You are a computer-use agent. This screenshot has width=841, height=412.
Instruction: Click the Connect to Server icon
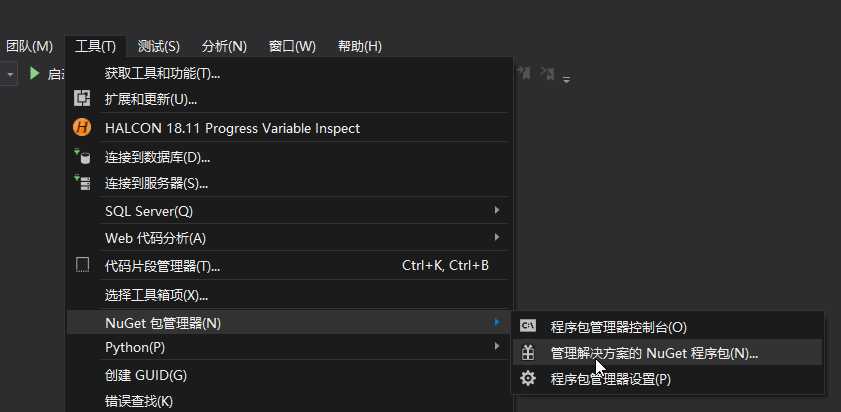pyautogui.click(x=82, y=182)
